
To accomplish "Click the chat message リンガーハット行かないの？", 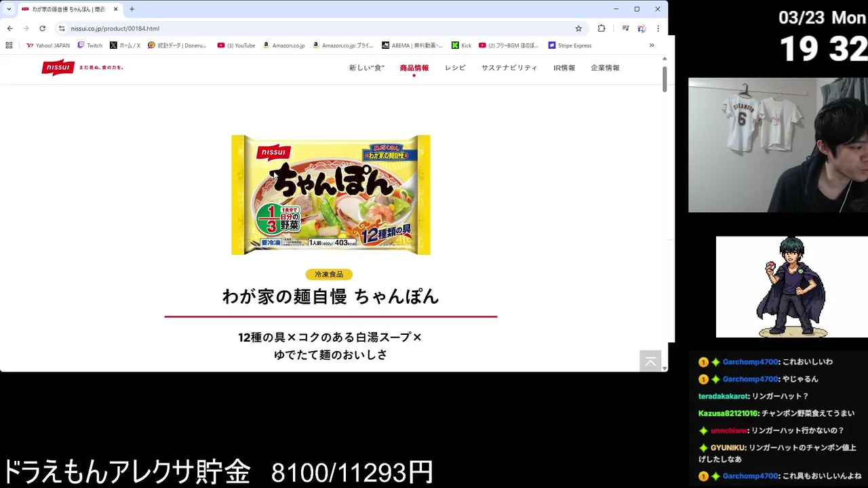I will click(797, 430).
